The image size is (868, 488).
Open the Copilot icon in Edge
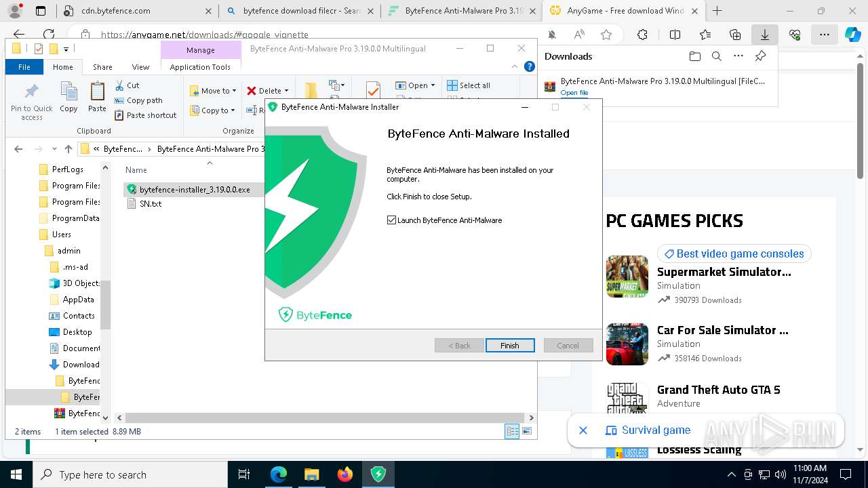click(852, 35)
